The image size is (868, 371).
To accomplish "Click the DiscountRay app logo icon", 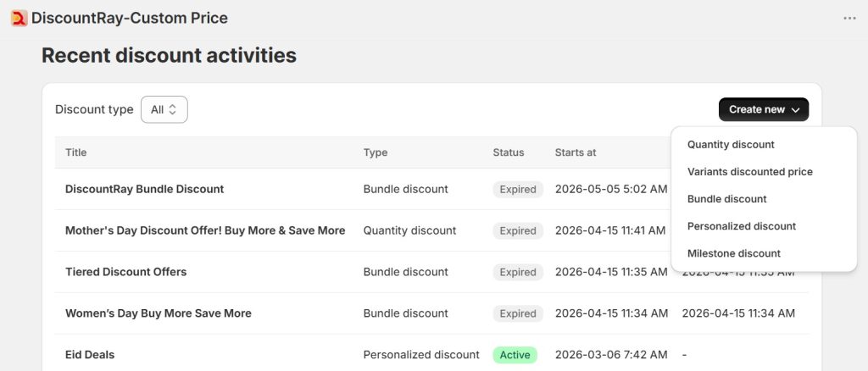I will click(x=19, y=19).
